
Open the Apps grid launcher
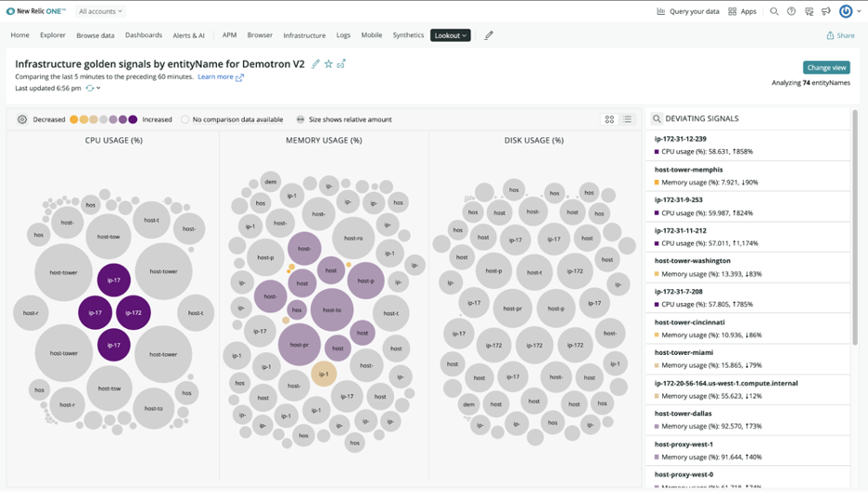point(742,12)
